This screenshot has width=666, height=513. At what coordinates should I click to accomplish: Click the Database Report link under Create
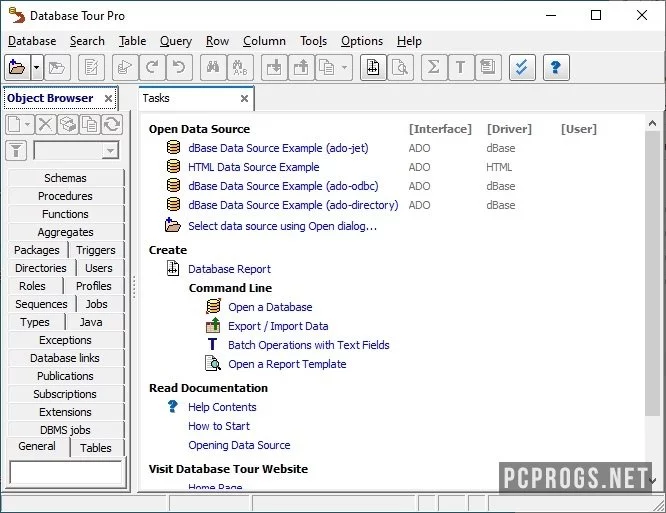tap(229, 269)
